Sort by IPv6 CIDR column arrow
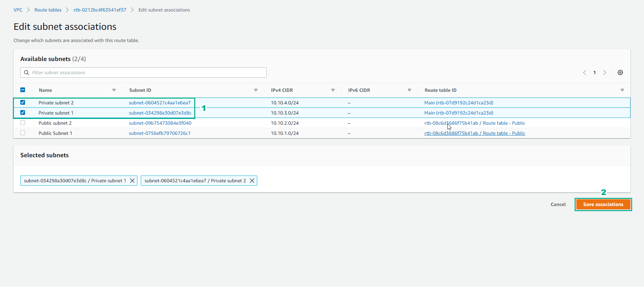The width and height of the screenshot is (644, 287). (409, 90)
